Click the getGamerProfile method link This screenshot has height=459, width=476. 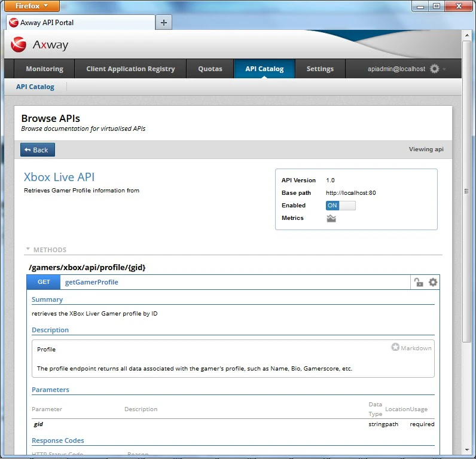[91, 282]
